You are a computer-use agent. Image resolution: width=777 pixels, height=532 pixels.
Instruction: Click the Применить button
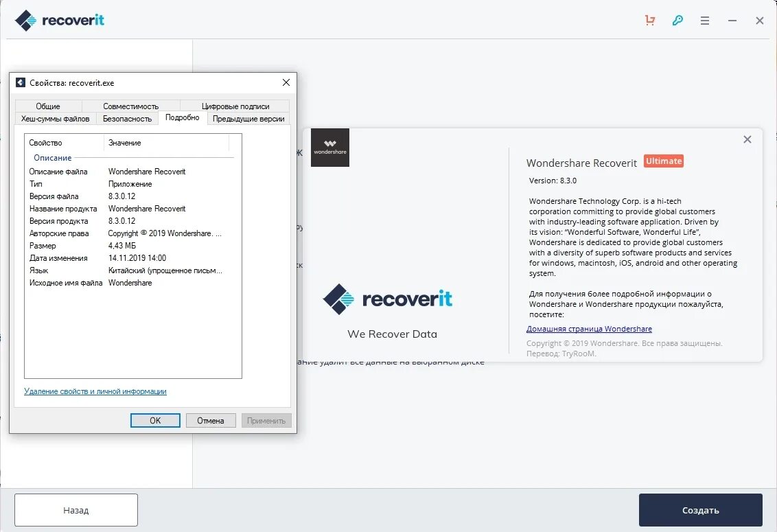coord(266,420)
